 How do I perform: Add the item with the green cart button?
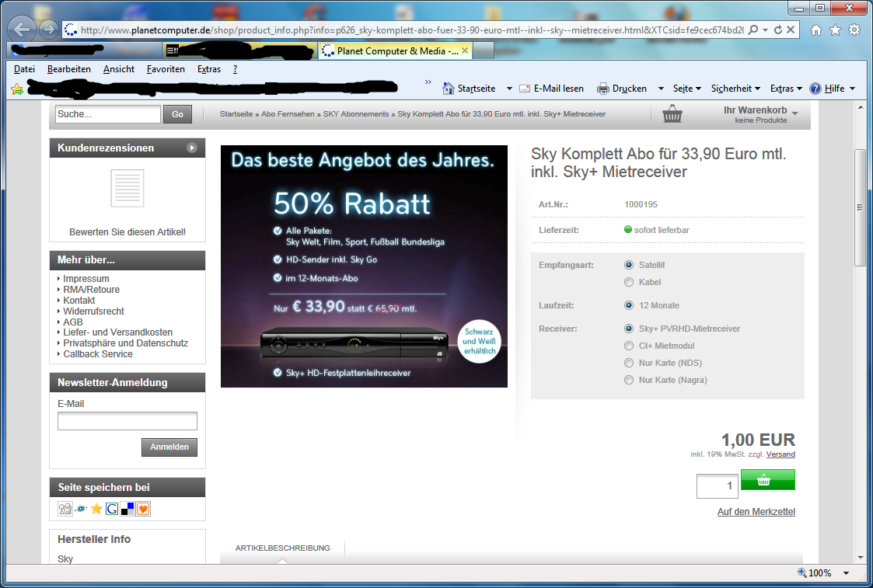pos(768,479)
